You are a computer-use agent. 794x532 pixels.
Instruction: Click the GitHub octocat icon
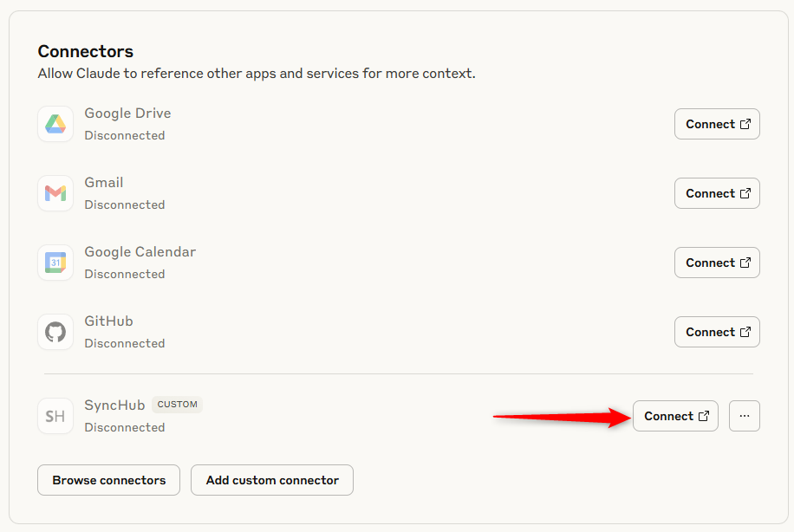point(55,332)
